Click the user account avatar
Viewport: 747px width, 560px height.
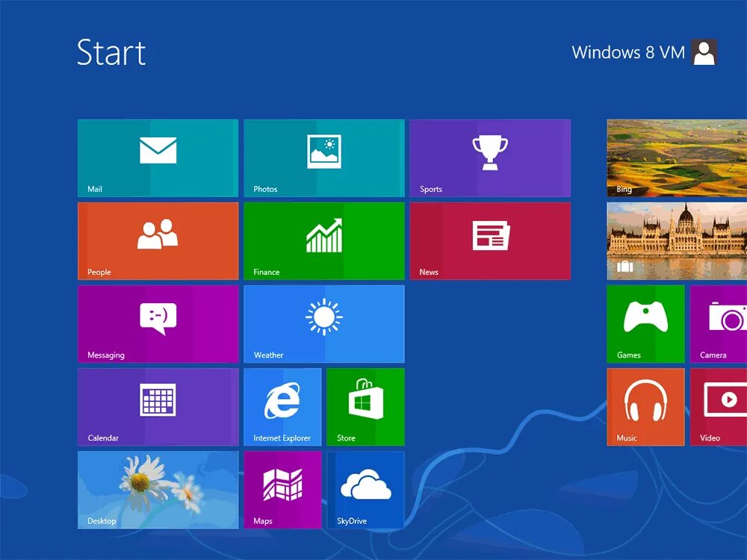click(704, 52)
